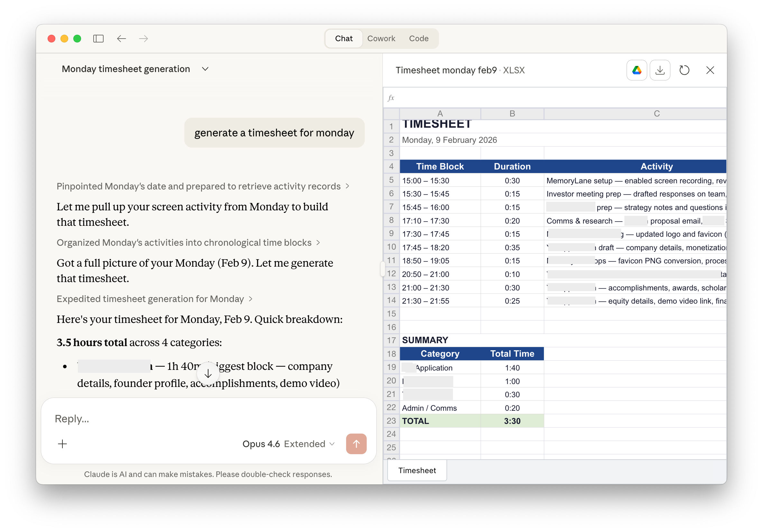This screenshot has height=532, width=763.
Task: Click the back navigation arrow
Action: tap(122, 39)
